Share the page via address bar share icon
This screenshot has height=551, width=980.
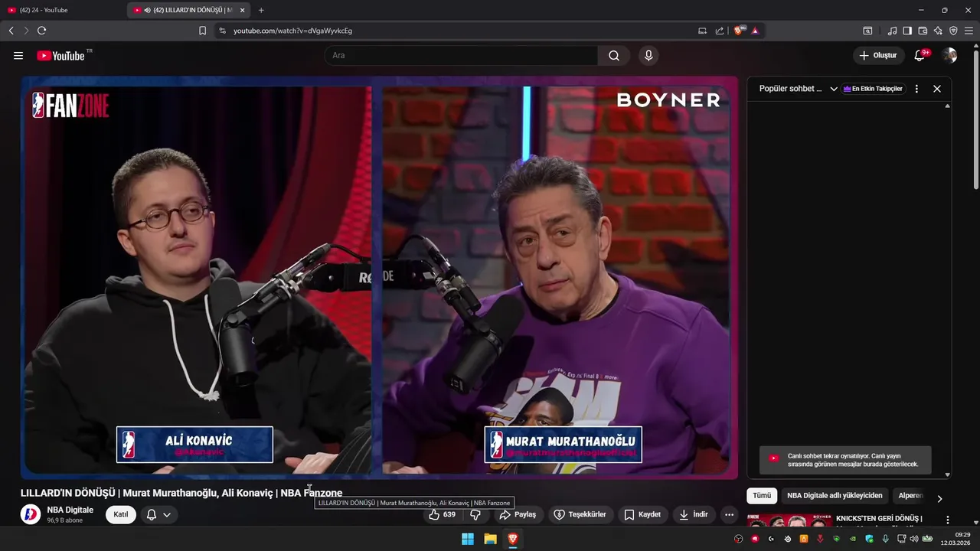tap(720, 31)
